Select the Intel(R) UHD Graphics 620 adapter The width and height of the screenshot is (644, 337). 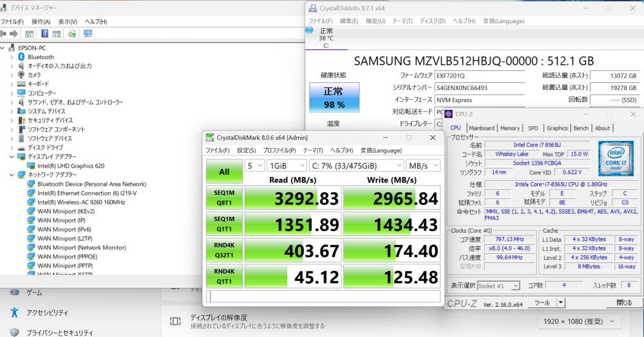pyautogui.click(x=71, y=166)
